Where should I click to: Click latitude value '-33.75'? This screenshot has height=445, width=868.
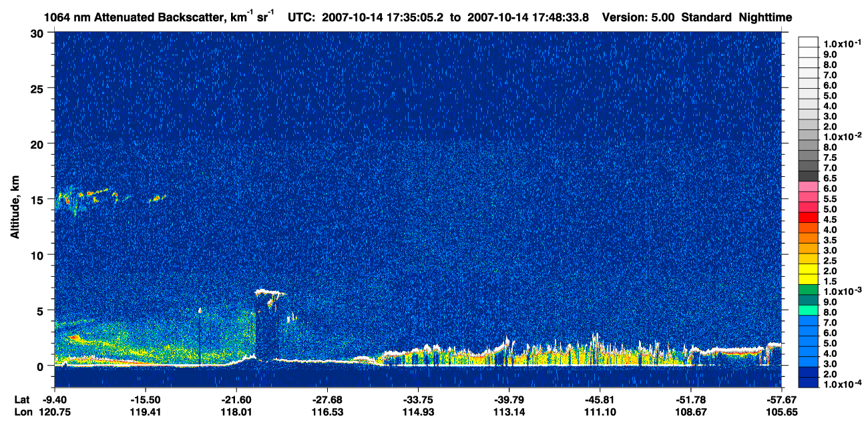418,400
